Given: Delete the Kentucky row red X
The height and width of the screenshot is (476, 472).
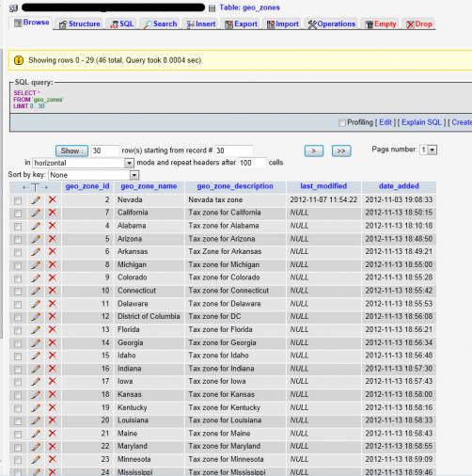Looking at the screenshot, I should pos(53,407).
